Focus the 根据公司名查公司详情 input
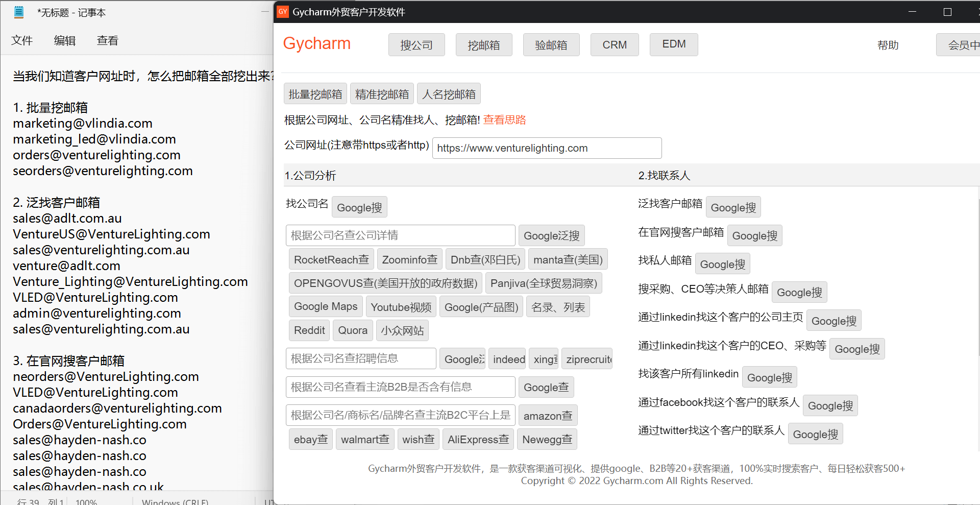980x505 pixels. click(x=401, y=235)
